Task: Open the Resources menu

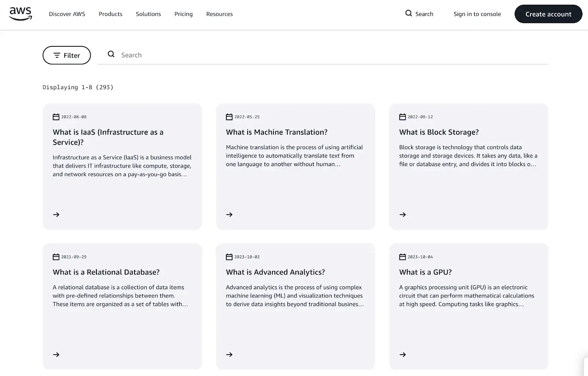Action: 219,14
